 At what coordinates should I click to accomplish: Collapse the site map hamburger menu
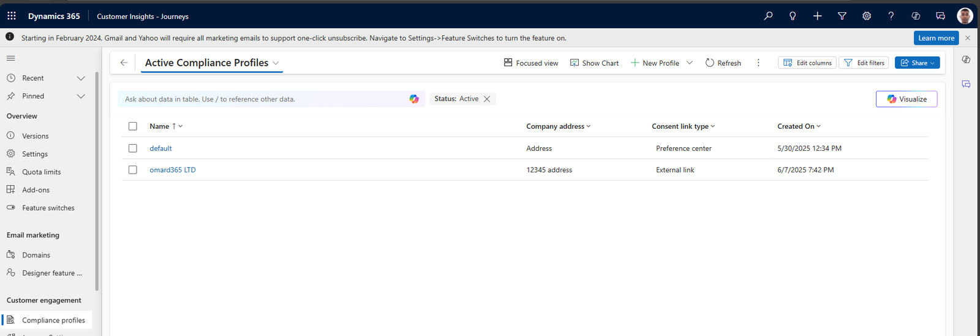pos(11,58)
